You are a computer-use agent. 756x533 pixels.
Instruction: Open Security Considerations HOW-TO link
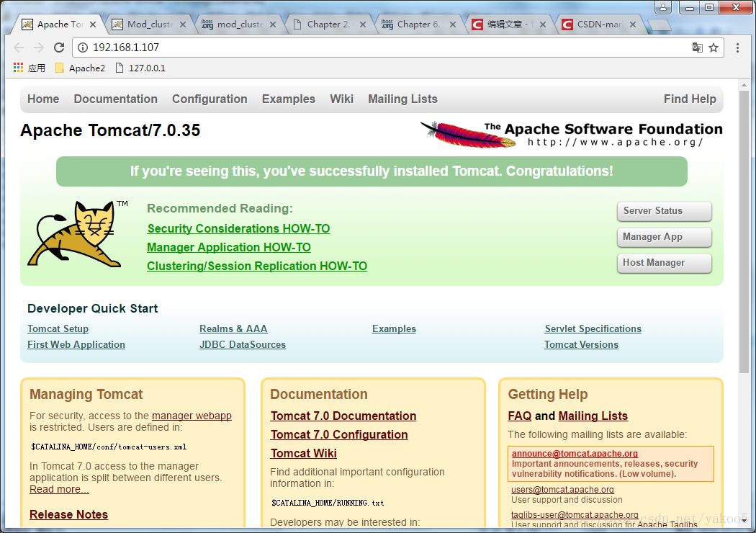238,228
